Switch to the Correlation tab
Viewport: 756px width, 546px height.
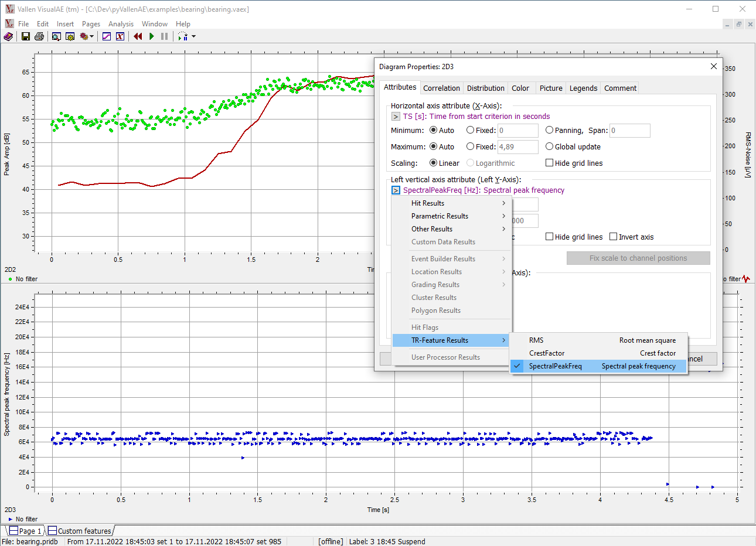(441, 88)
